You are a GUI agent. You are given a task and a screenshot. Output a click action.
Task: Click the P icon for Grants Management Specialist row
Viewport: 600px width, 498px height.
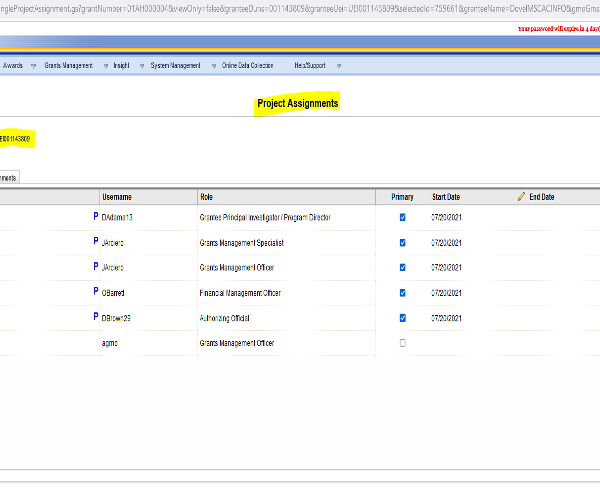point(96,242)
